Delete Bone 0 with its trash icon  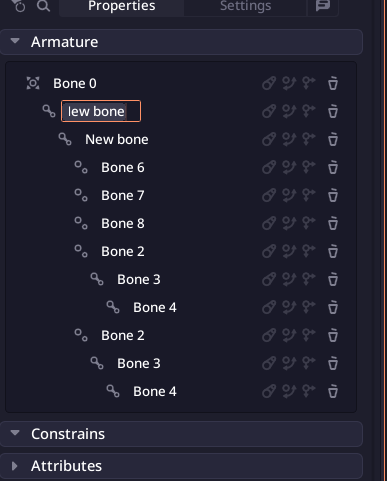[x=333, y=83]
